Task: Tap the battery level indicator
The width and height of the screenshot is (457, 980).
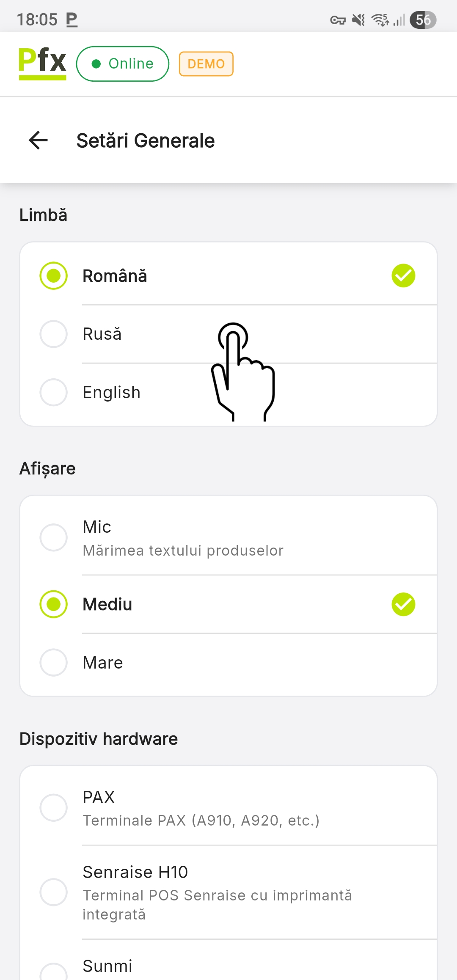Action: click(x=423, y=20)
